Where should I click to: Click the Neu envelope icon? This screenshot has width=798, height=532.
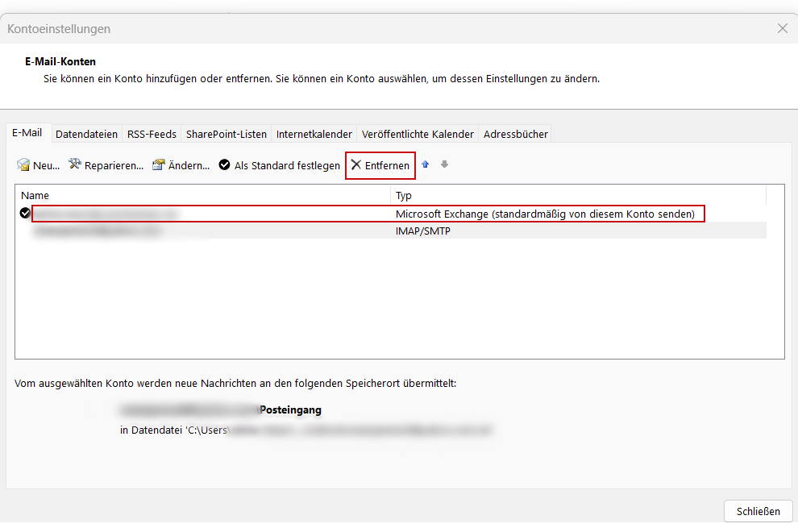(23, 165)
